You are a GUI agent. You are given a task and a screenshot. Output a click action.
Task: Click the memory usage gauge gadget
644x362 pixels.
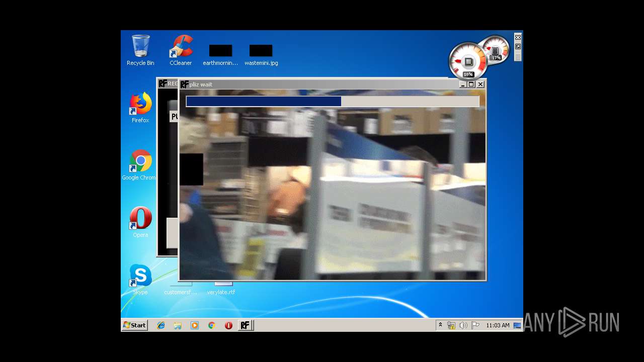click(x=497, y=49)
